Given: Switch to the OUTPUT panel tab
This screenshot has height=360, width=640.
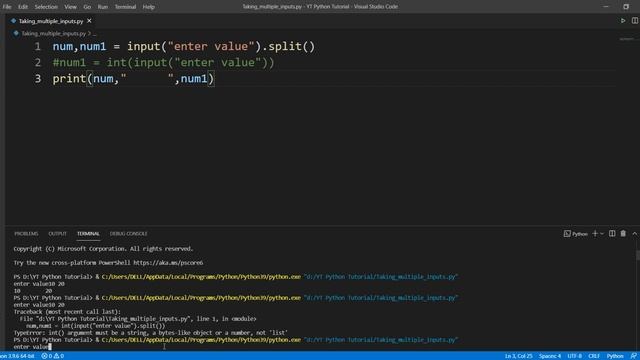Looking at the screenshot, I should pos(58,233).
